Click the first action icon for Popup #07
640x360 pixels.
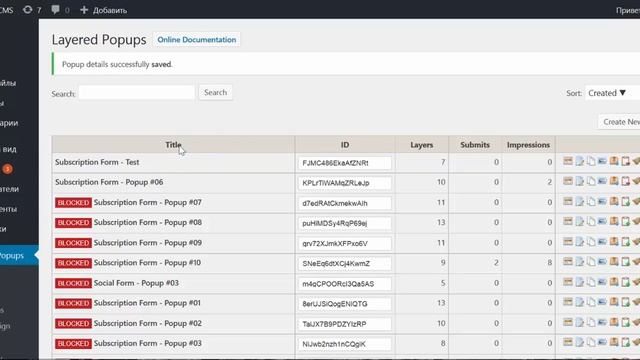(x=568, y=201)
